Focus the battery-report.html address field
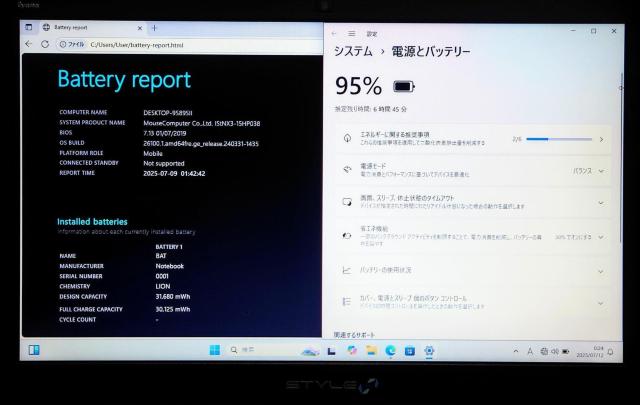This screenshot has width=640, height=405. tap(137, 45)
